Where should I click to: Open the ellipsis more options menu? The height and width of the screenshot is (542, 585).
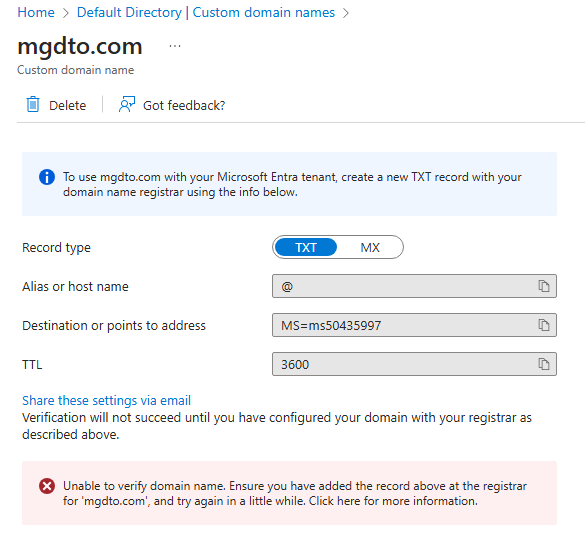175,46
